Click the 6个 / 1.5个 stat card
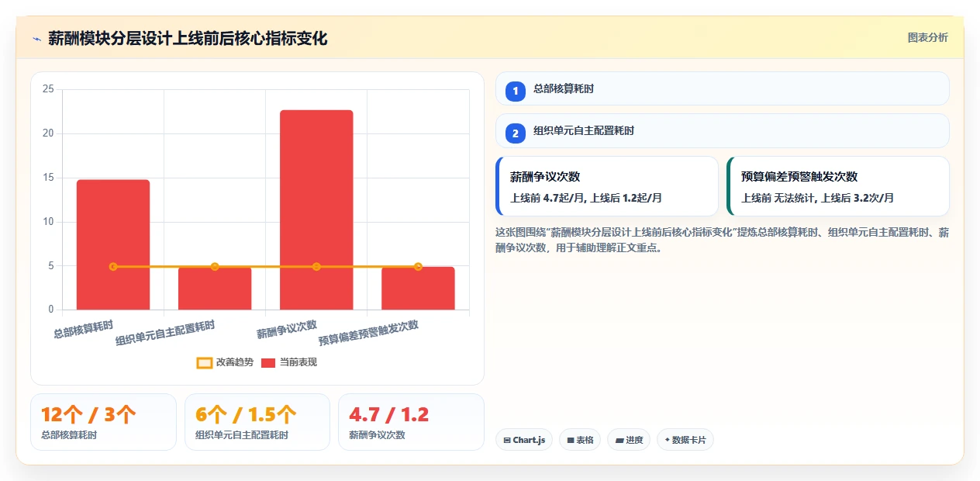Screen dimensions: 980x481 pos(257,422)
